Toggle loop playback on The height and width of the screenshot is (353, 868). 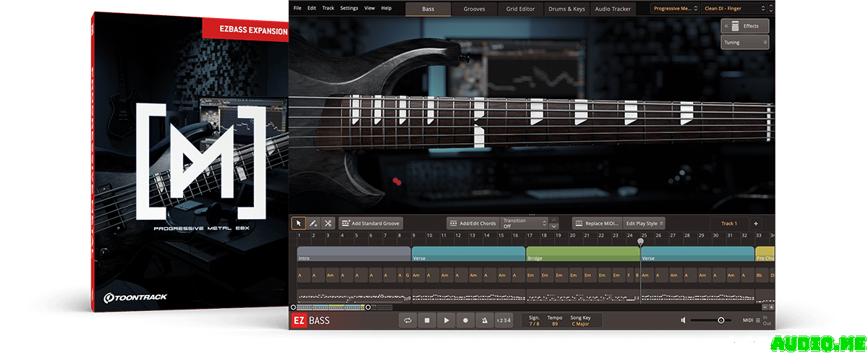click(408, 320)
